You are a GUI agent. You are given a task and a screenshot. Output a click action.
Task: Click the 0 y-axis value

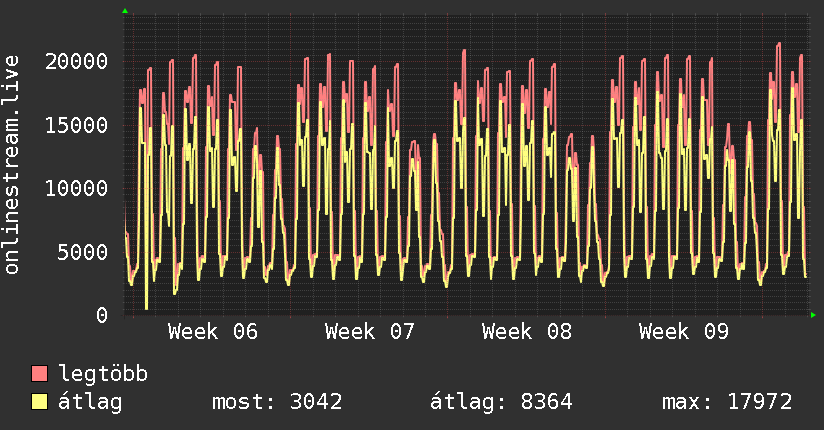click(x=102, y=315)
